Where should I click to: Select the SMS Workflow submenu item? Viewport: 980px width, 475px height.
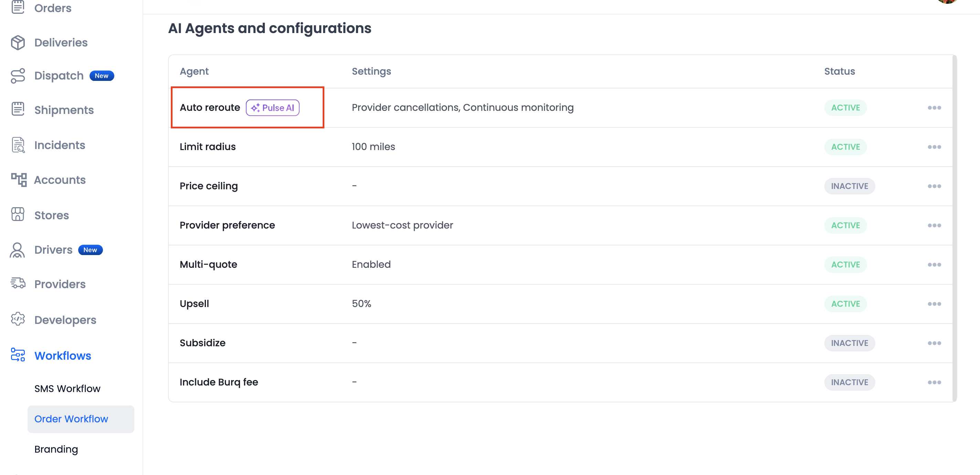click(67, 389)
